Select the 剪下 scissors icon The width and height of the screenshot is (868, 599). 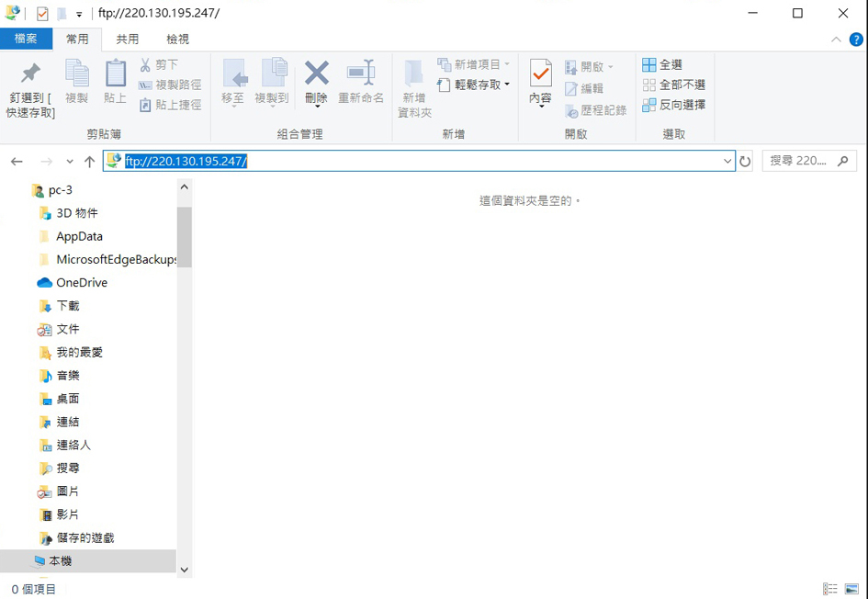[x=145, y=65]
